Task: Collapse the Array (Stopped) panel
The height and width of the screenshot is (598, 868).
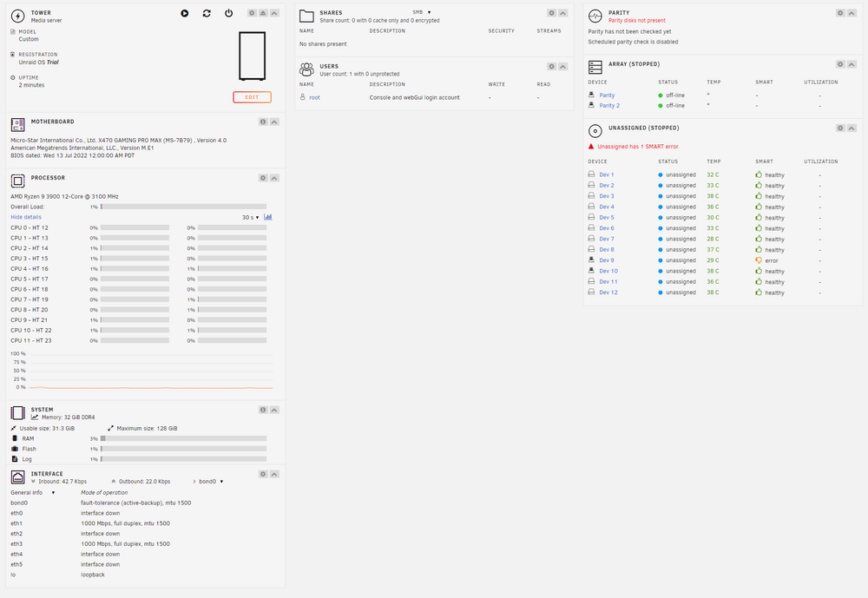Action: point(852,64)
